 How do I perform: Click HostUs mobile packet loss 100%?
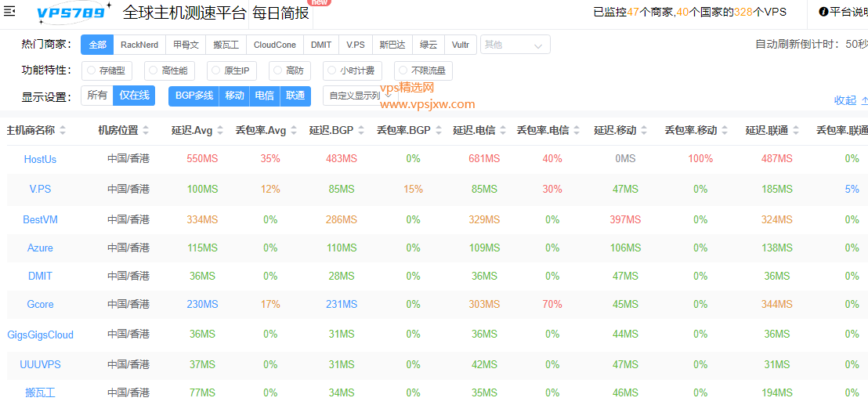[x=700, y=159]
